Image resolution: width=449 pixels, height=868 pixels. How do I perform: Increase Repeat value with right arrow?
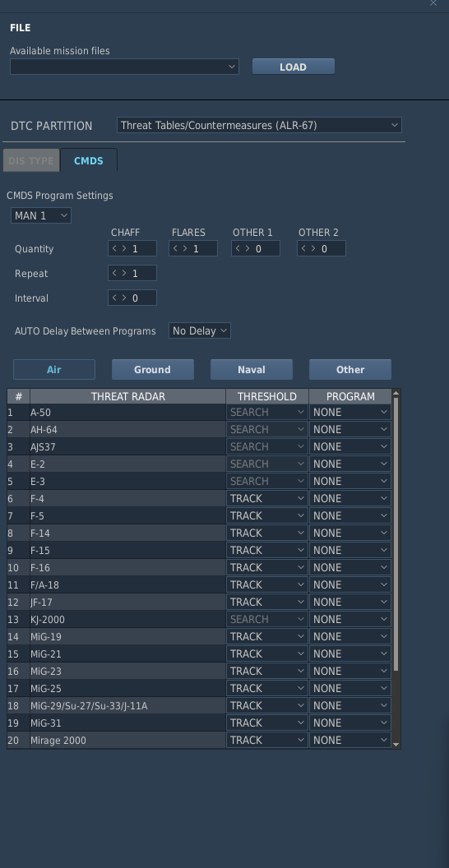[x=124, y=273]
